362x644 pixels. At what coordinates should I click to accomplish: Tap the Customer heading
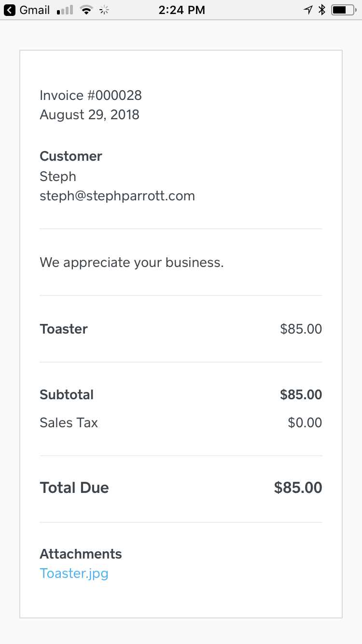pyautogui.click(x=71, y=156)
